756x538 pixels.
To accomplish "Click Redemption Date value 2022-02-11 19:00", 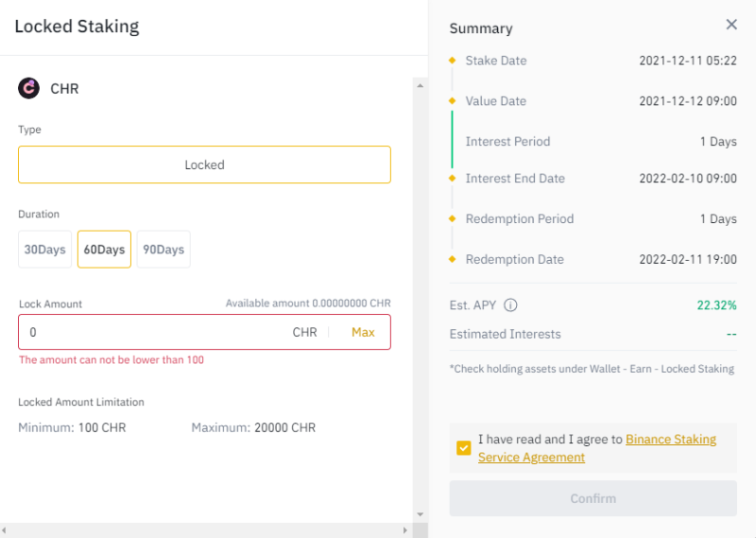I will [x=688, y=260].
